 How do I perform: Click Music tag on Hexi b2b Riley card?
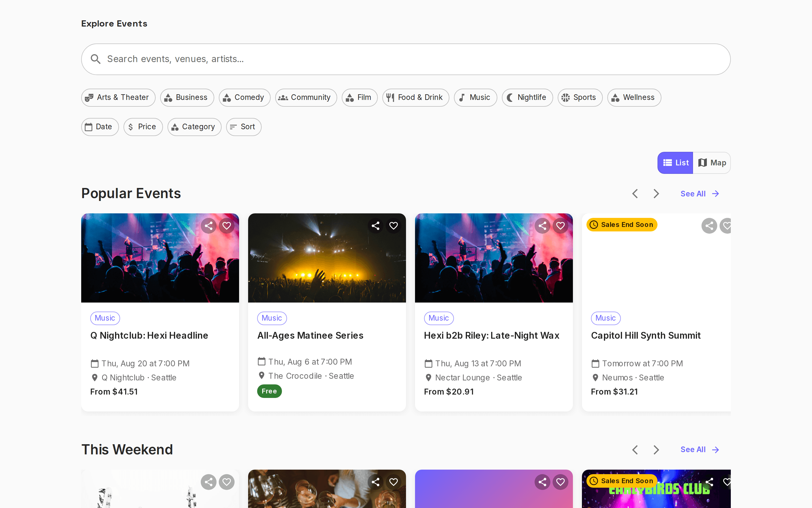[x=438, y=318]
